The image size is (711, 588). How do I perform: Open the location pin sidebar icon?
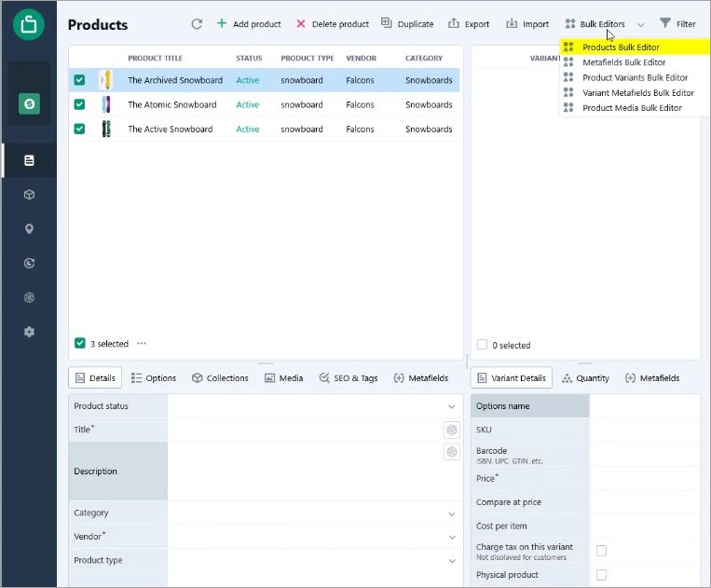(29, 229)
